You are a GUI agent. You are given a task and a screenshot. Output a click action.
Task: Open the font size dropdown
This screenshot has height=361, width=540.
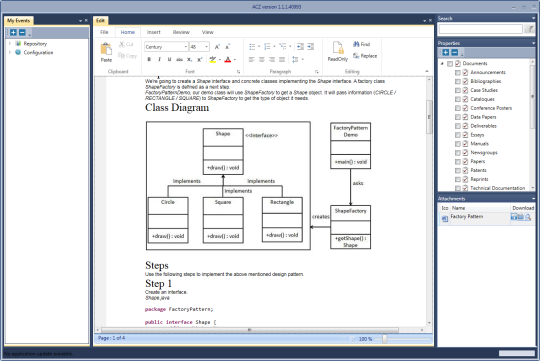(x=206, y=47)
